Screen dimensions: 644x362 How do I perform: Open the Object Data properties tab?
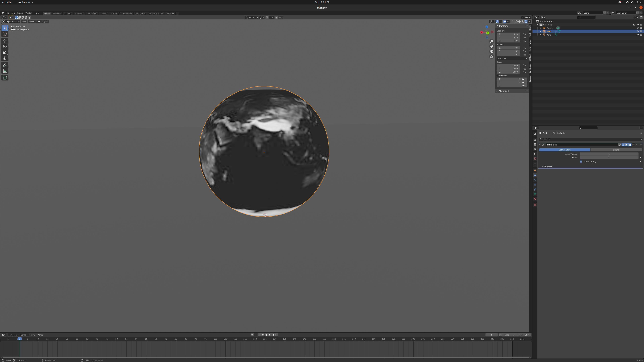[x=535, y=194]
